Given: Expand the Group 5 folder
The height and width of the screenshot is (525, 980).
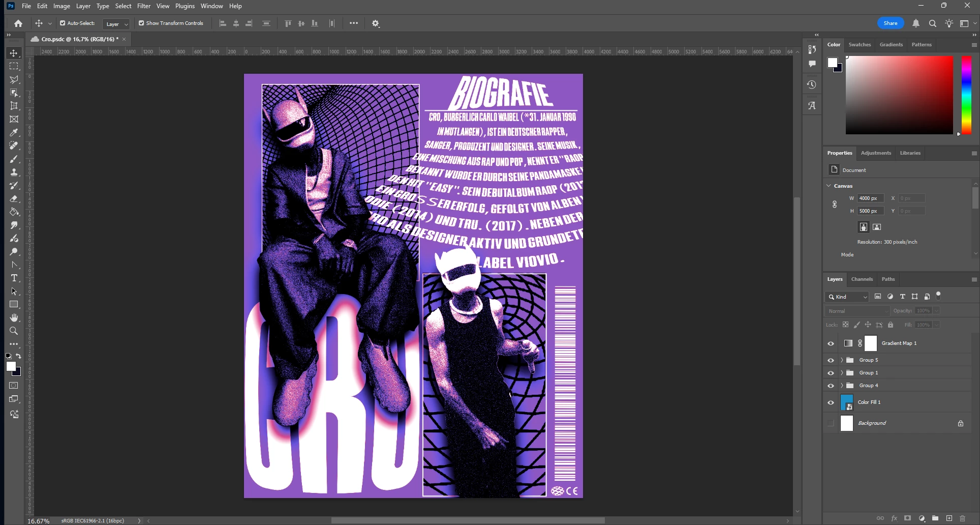Looking at the screenshot, I should pyautogui.click(x=842, y=360).
